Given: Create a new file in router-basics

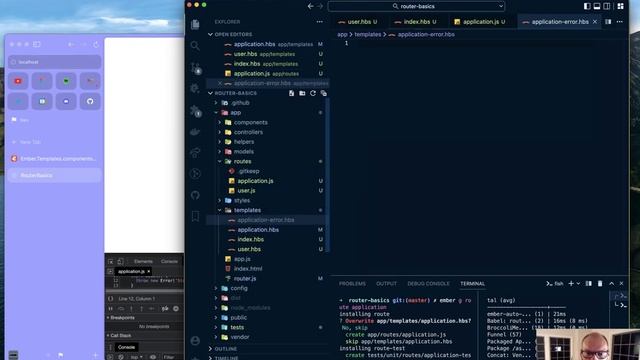Looking at the screenshot, I should (291, 93).
